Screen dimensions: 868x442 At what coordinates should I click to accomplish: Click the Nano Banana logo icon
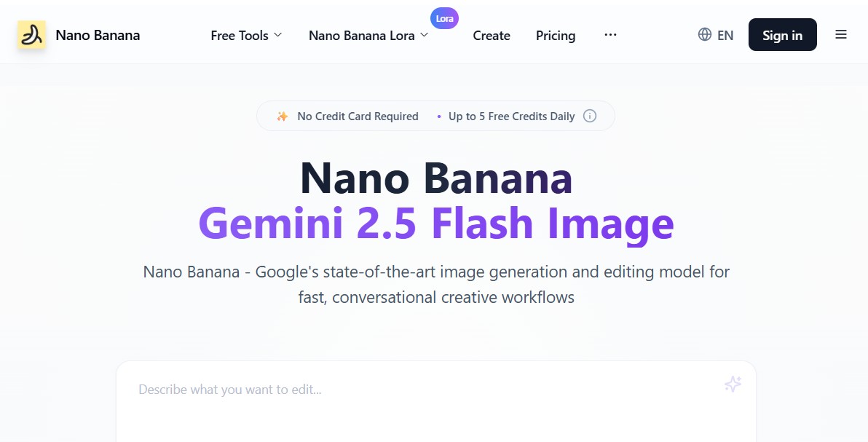pyautogui.click(x=31, y=35)
